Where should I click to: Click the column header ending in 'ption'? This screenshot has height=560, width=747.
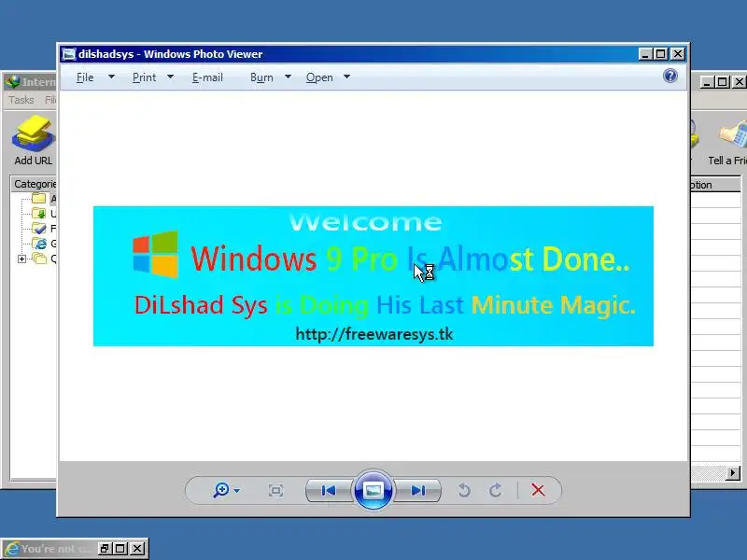[x=714, y=185]
